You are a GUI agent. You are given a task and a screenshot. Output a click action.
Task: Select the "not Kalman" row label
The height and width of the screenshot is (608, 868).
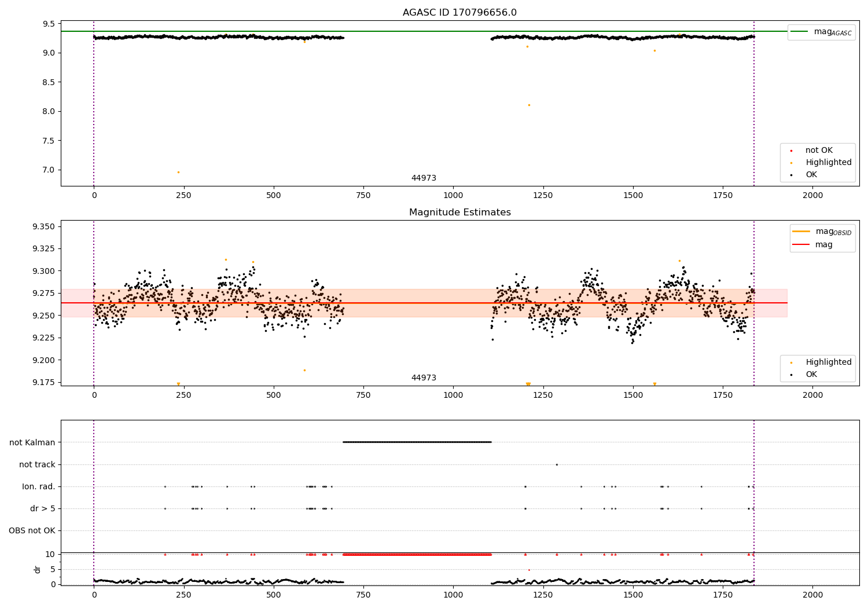(x=32, y=443)
